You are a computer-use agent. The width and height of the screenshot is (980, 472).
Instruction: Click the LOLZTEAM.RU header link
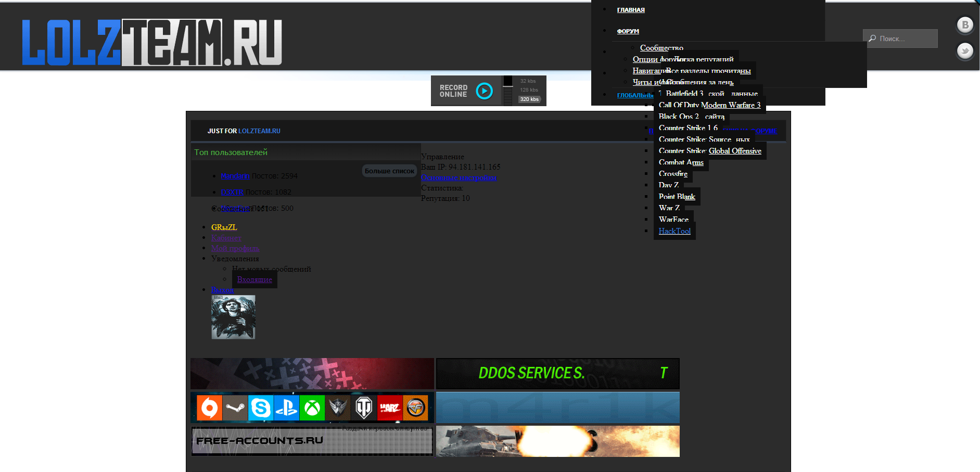pos(259,131)
